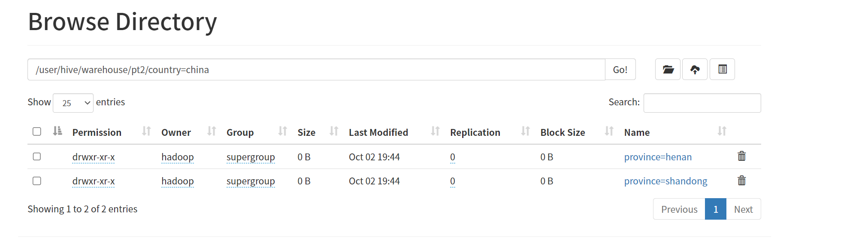The image size is (868, 239).
Task: Sort the table by the Permission column
Action: (97, 132)
